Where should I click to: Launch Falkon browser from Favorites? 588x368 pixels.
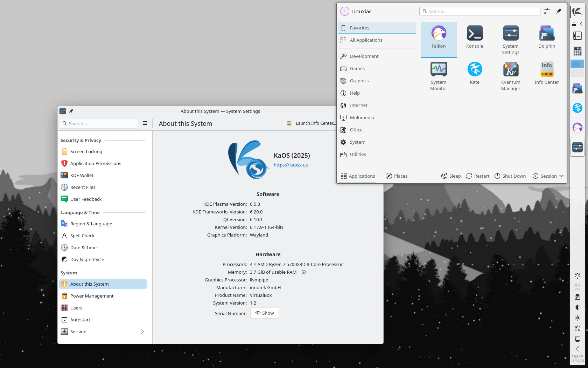coord(439,37)
